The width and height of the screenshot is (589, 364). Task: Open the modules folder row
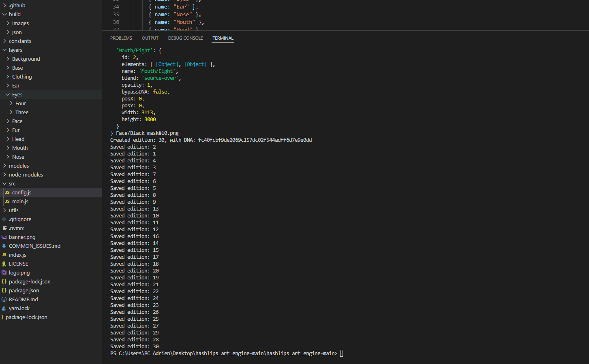pos(51,166)
